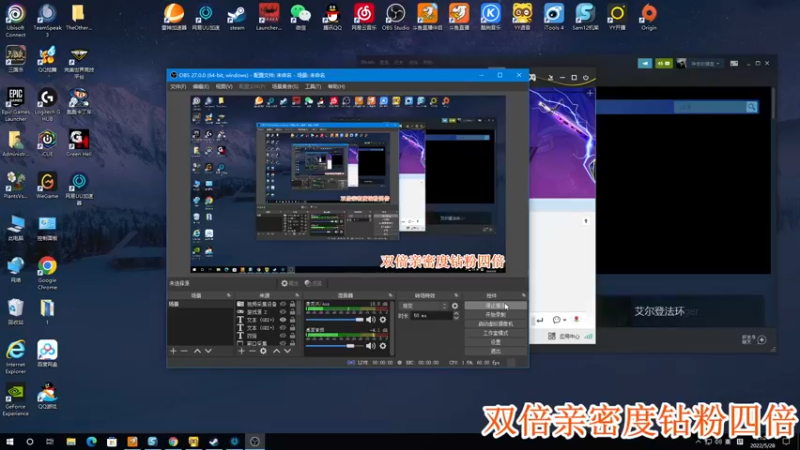Open Mic/Aux audio settings gear
The height and width of the screenshot is (450, 800).
383,320
